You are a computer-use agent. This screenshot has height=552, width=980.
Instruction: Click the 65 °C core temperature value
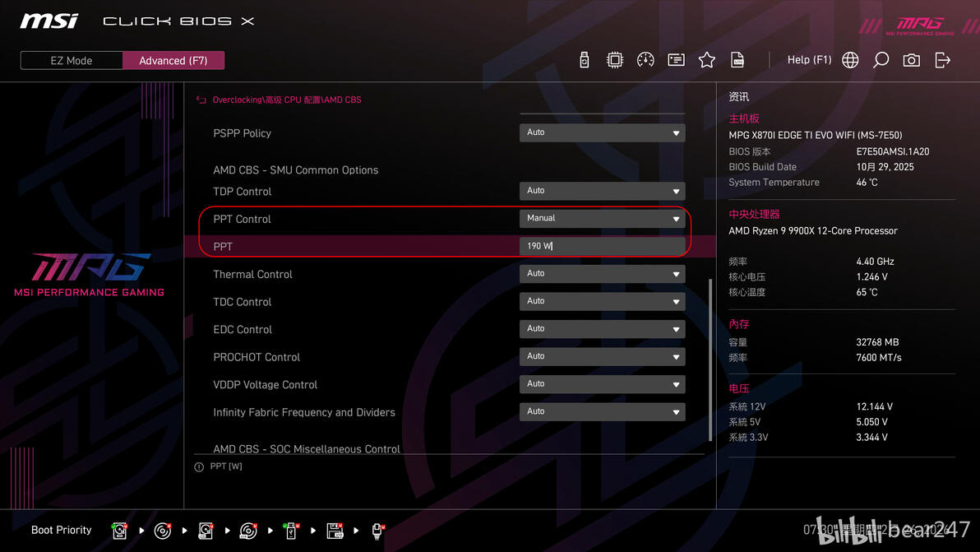tap(867, 293)
